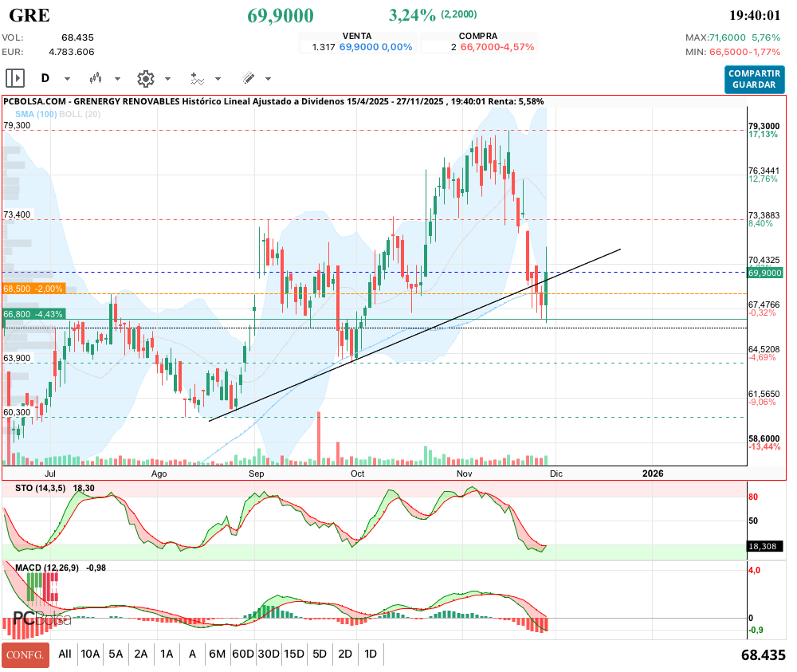Viewport: 797px width, 672px height.
Task: Click the Compartir Guardar button
Action: (x=754, y=79)
